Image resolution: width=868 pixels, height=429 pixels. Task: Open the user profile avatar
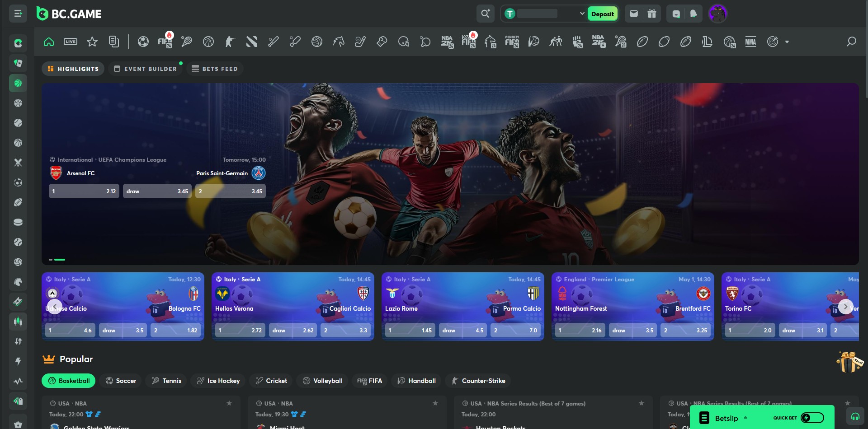click(717, 14)
